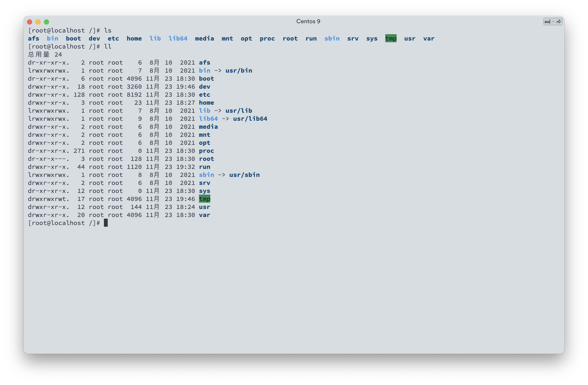588x385 pixels.
Task: Click the "usr/sbin" symlink target
Action: click(x=244, y=175)
